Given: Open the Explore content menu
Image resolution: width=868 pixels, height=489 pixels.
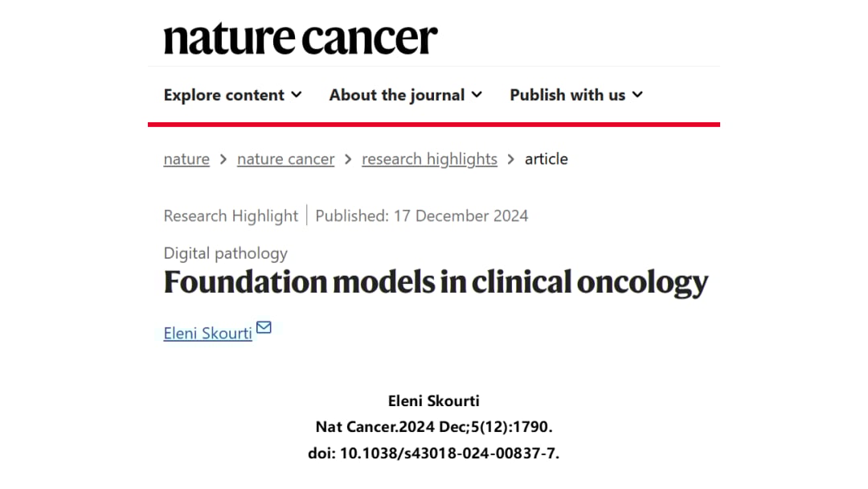Looking at the screenshot, I should coord(224,95).
